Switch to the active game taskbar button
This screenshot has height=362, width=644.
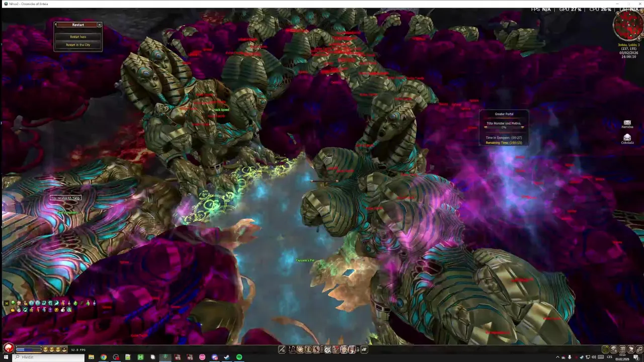[x=165, y=357]
